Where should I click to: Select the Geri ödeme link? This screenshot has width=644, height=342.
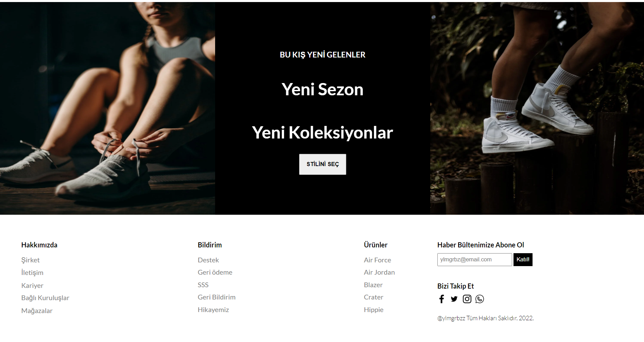point(215,272)
